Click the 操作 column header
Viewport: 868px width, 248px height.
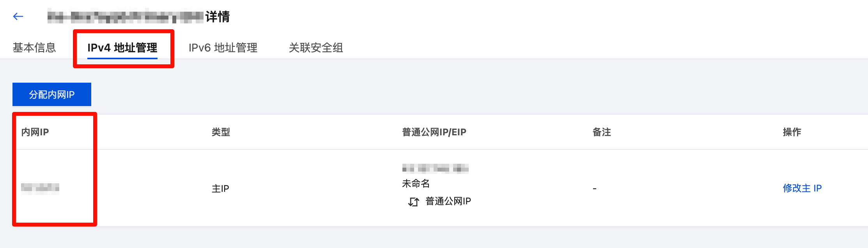[x=792, y=132]
